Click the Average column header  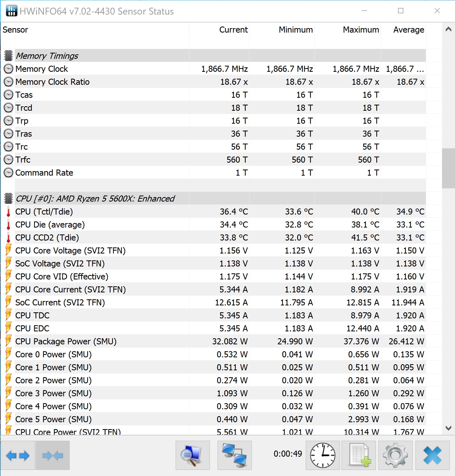(408, 30)
